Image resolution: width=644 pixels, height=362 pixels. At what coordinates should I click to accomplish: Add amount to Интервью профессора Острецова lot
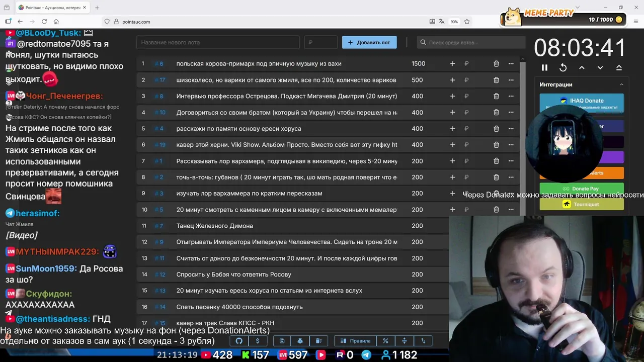(452, 96)
